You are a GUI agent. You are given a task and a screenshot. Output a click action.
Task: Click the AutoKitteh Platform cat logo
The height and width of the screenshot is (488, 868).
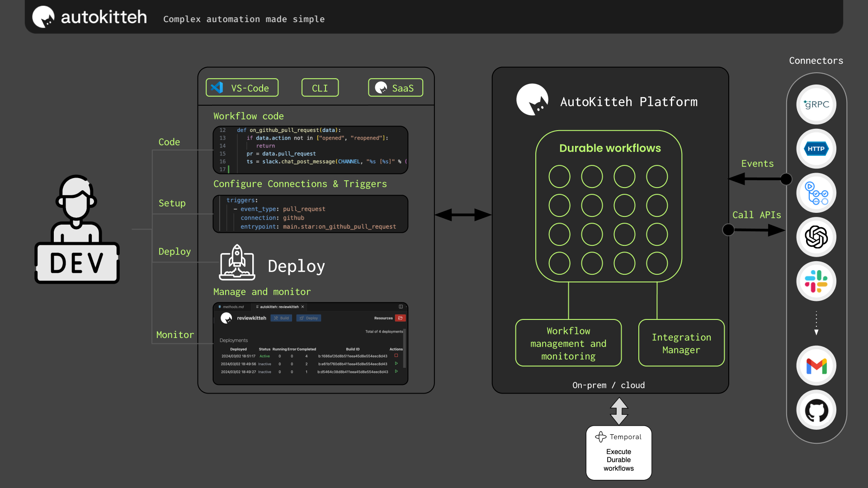pyautogui.click(x=532, y=99)
